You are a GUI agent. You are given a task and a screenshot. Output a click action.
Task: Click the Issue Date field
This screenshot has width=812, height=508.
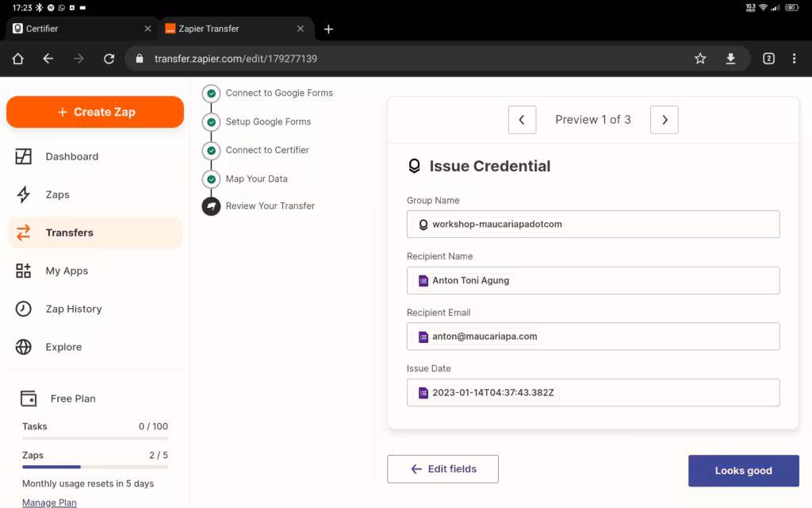[593, 392]
